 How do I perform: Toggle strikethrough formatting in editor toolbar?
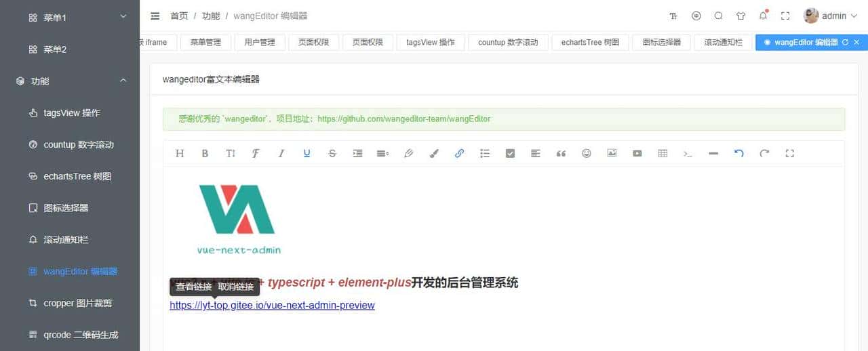click(332, 154)
